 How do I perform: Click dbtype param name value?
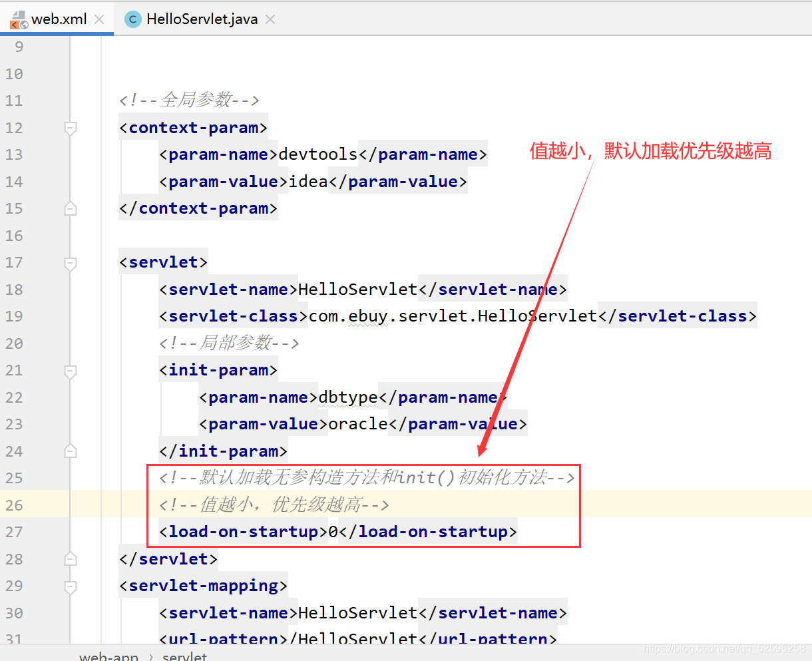348,397
